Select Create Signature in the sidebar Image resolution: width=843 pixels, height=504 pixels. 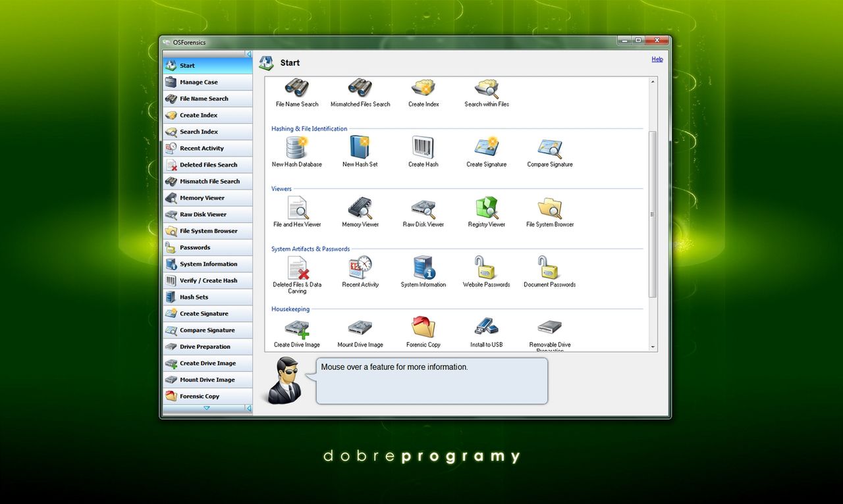[x=207, y=314]
